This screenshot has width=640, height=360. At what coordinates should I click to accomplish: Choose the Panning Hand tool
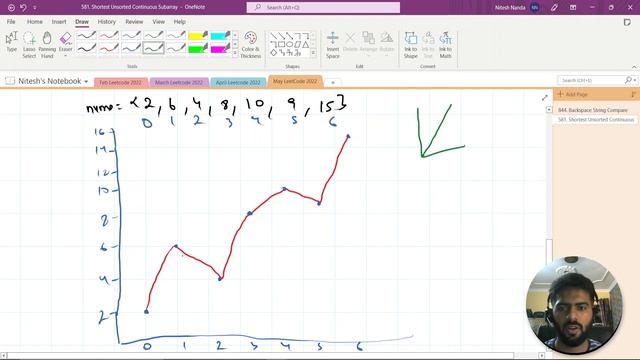47,45
